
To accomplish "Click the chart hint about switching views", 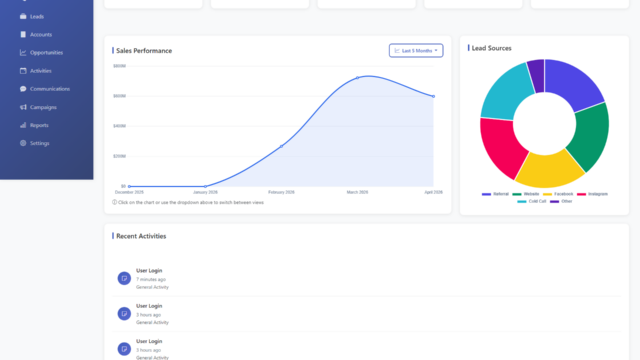I will pyautogui.click(x=191, y=202).
